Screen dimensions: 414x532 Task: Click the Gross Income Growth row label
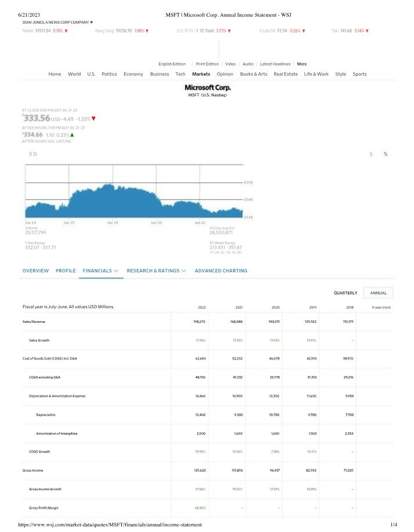tap(45, 489)
